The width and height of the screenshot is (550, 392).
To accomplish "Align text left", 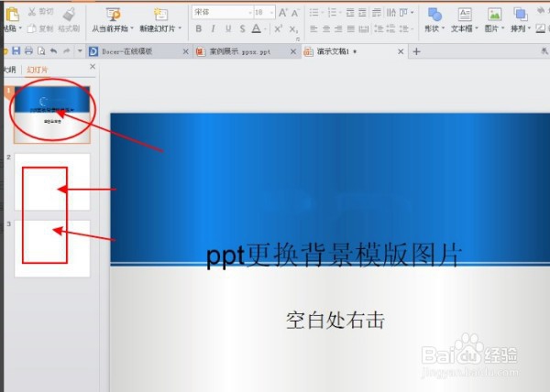I will tap(313, 28).
